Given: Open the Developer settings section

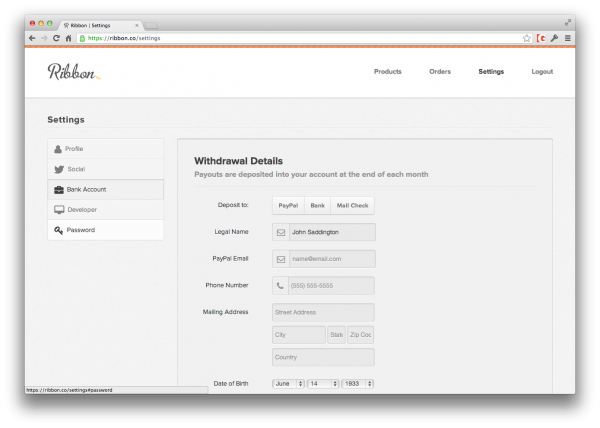Looking at the screenshot, I should pos(106,210).
